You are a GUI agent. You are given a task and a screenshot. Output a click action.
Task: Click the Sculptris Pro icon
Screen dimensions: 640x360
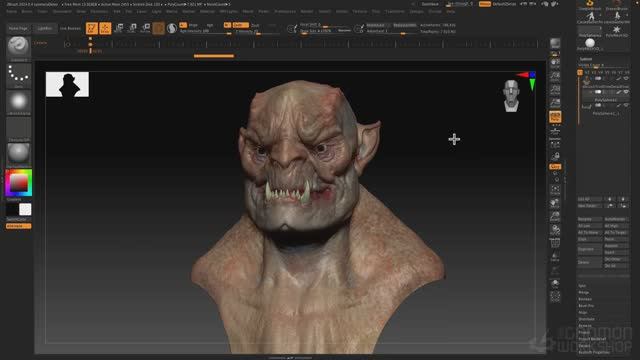pyautogui.click(x=172, y=28)
